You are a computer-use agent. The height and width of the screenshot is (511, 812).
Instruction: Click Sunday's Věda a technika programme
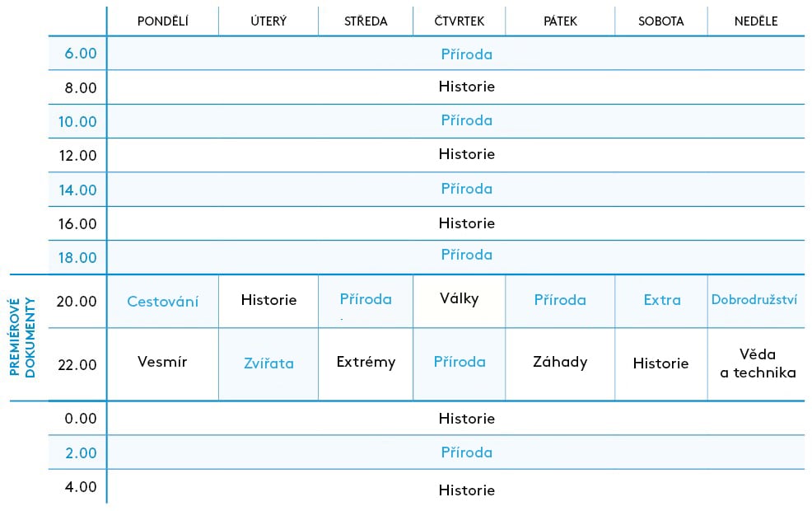click(758, 363)
